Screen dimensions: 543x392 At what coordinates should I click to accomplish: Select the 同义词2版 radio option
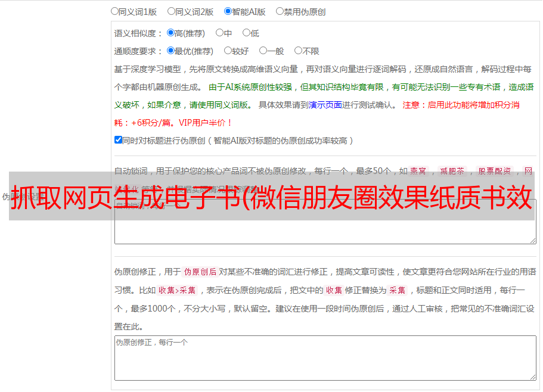(171, 11)
